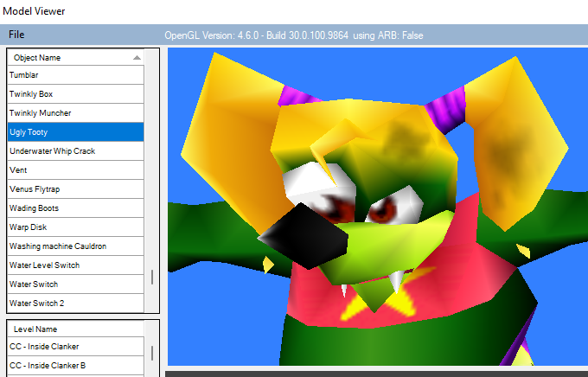Select Washing machine Cauldron entry
Screen dimensions: 588x377
pos(75,246)
